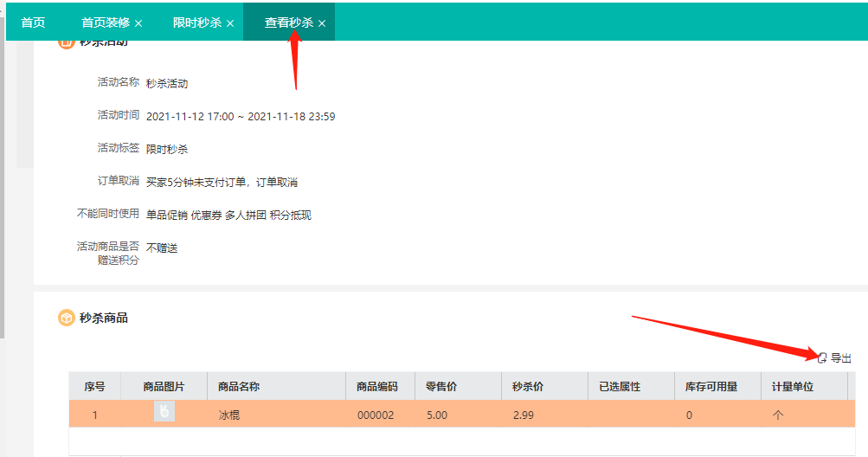
Task: Close the 限时秒杀 tab
Action: pos(230,23)
